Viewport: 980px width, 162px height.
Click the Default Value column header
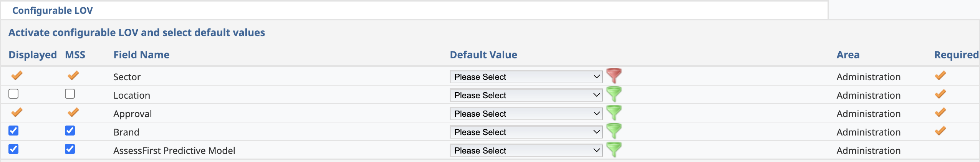tap(483, 55)
